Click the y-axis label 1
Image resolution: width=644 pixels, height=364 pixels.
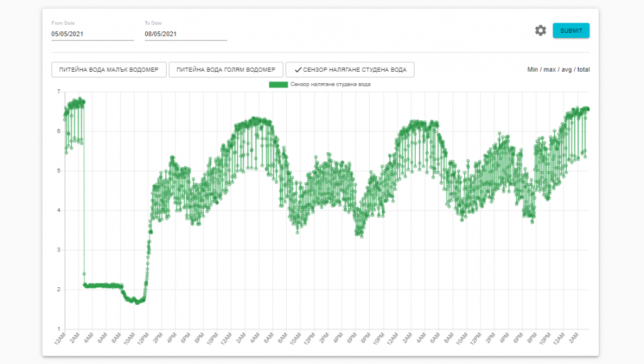[58, 329]
